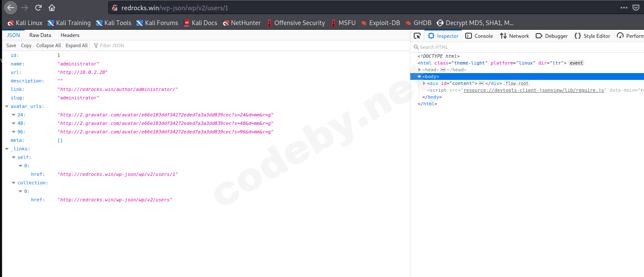Click the browser forward arrow
This screenshot has height=277, width=644.
click(x=25, y=8)
